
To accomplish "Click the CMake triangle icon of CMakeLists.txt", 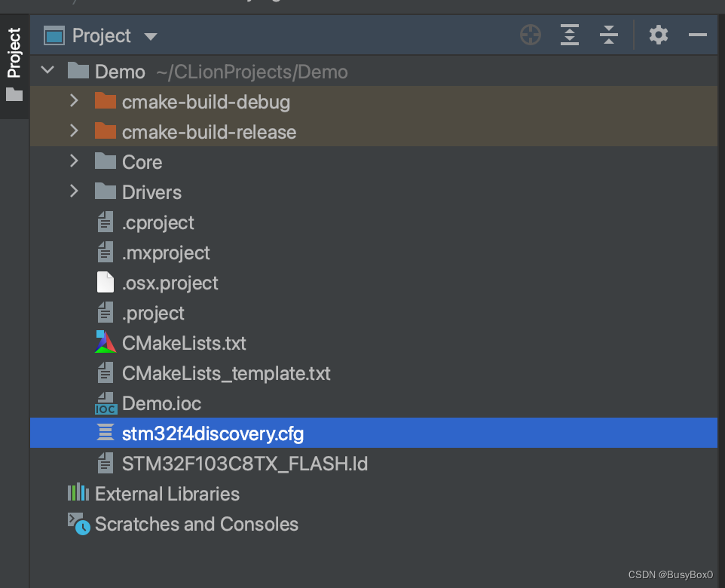I will pos(106,342).
